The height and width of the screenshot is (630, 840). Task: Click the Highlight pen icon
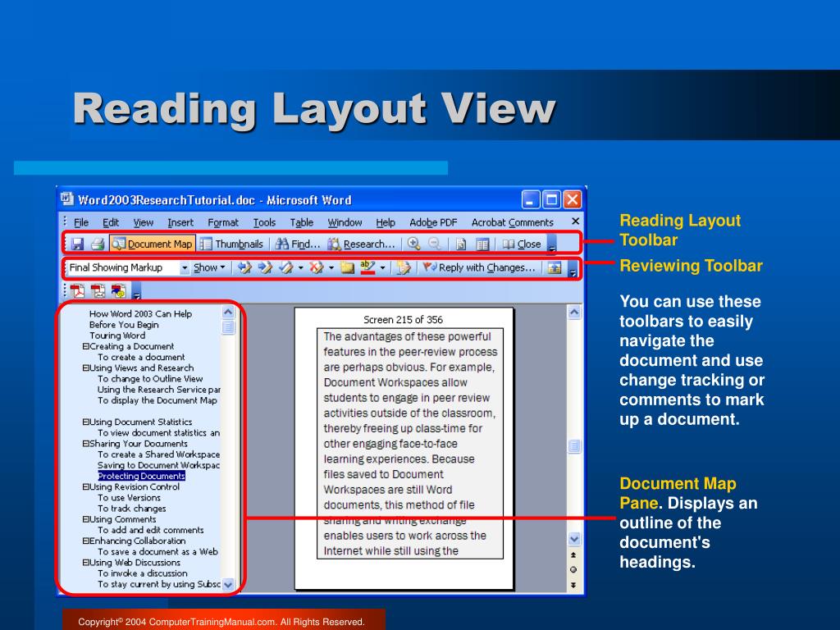pyautogui.click(x=367, y=267)
